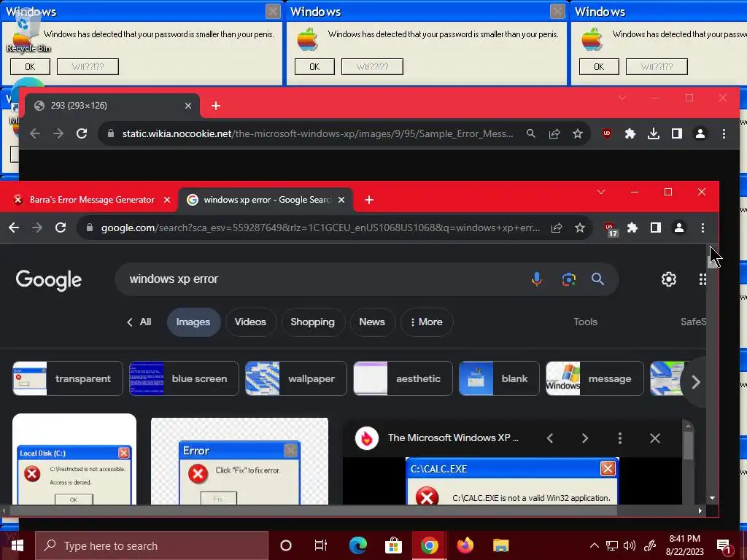
Task: Show hidden system tray icons
Action: point(594,545)
